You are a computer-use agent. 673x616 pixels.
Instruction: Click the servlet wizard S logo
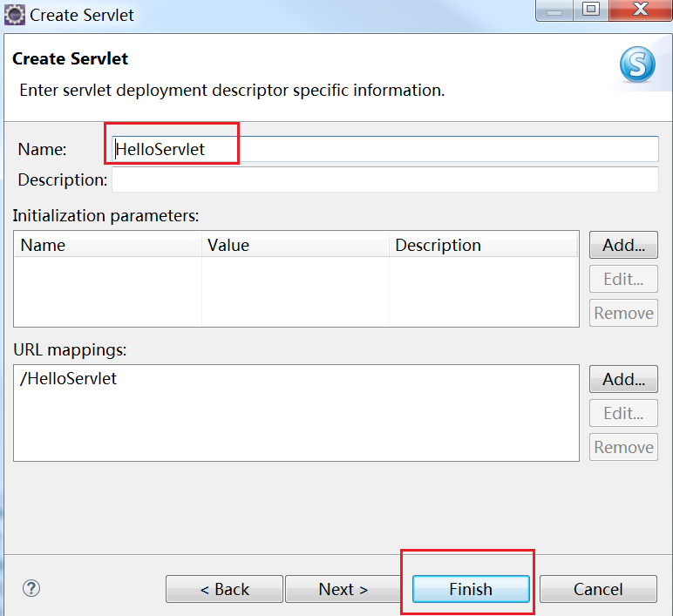[636, 64]
